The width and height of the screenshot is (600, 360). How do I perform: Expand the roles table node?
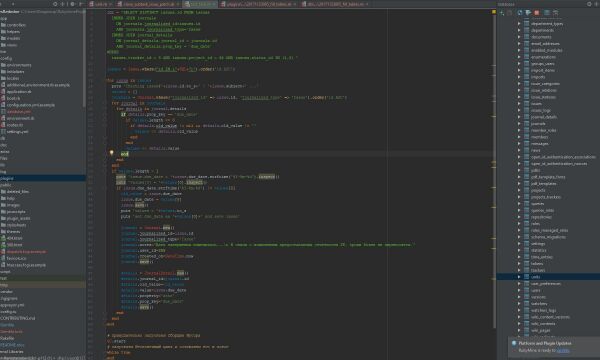pos(519,223)
